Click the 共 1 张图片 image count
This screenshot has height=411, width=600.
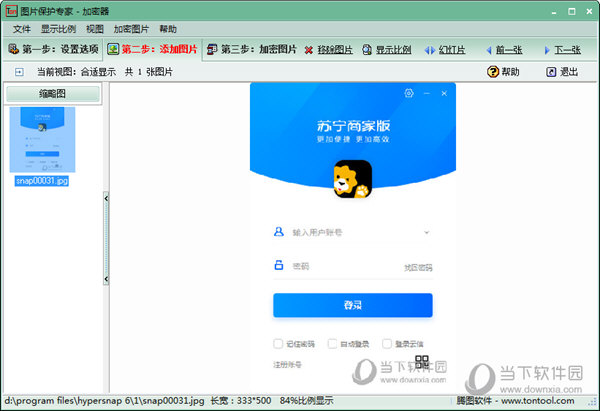pos(148,72)
